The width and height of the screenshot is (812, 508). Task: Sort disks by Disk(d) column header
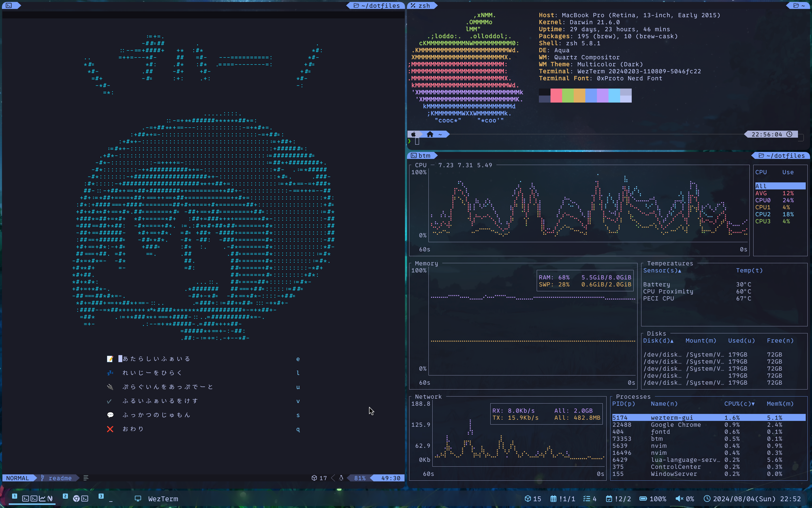pos(658,341)
